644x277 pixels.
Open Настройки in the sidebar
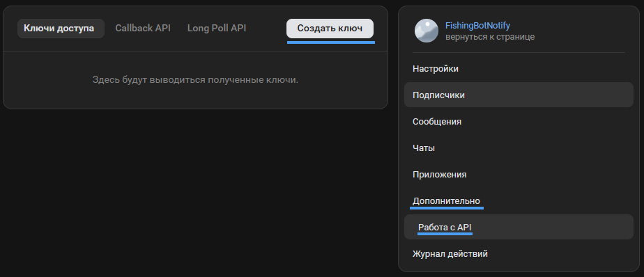click(519, 68)
